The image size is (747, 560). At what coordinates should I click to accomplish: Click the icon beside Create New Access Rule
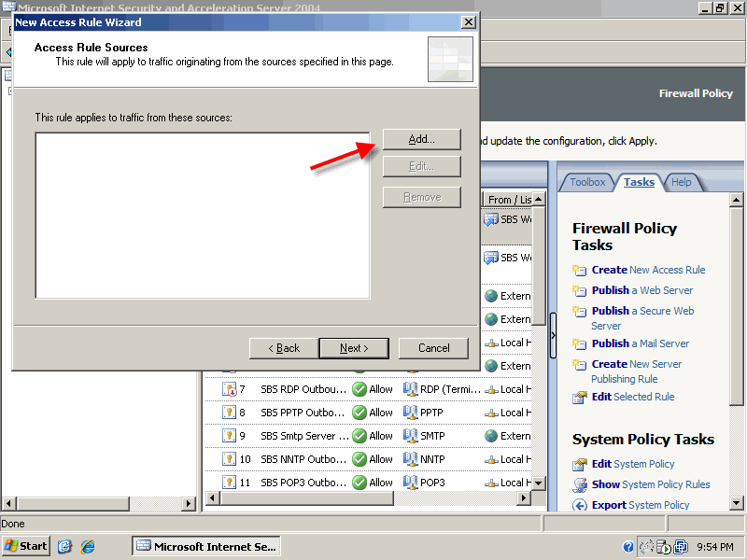click(579, 270)
